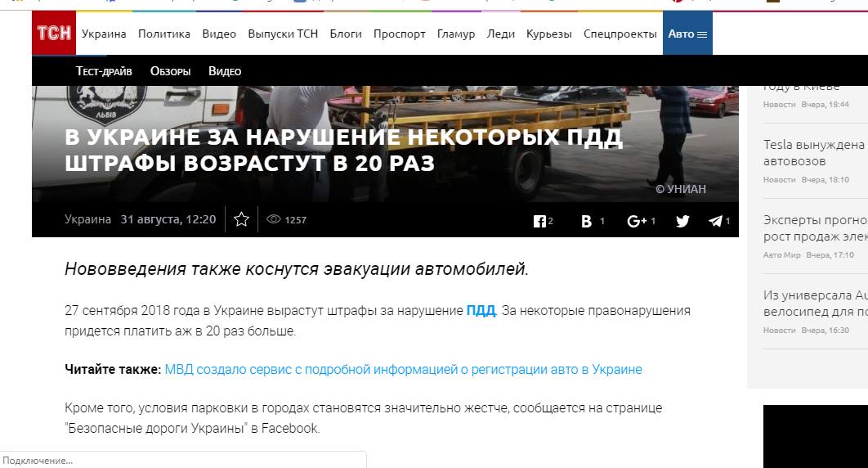The height and width of the screenshot is (468, 868).
Task: Open МВД создало сервис related link
Action: pos(403,370)
